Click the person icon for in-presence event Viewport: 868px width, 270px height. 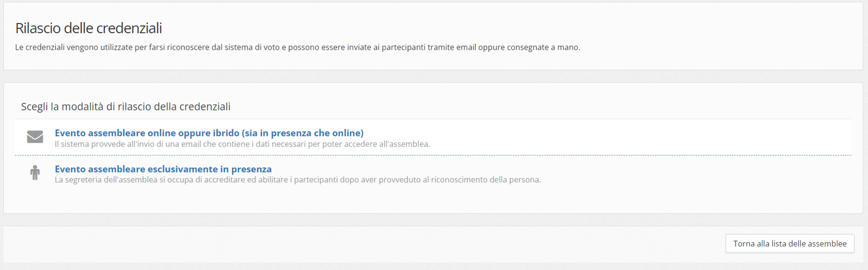[x=35, y=173]
